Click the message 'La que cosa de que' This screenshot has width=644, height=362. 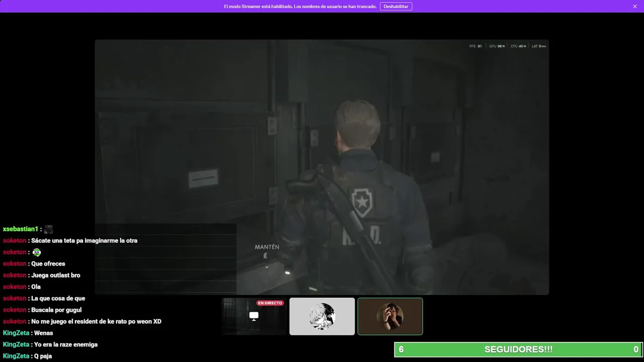pyautogui.click(x=58, y=299)
